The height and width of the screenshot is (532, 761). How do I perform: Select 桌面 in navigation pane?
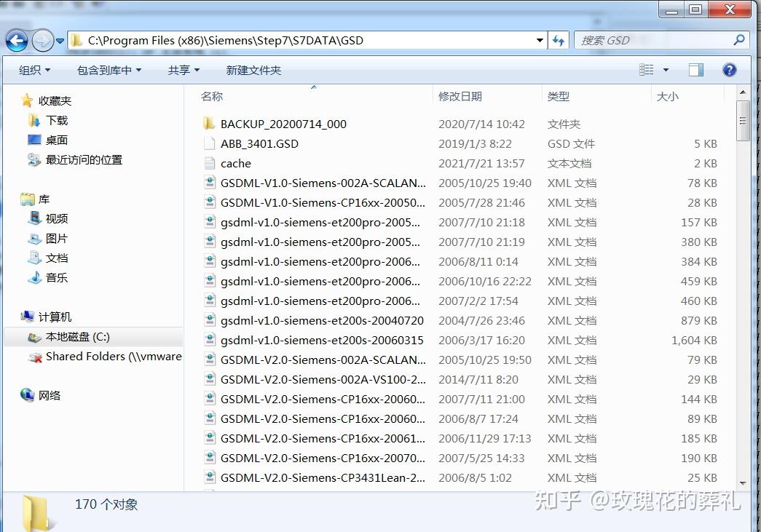[57, 140]
